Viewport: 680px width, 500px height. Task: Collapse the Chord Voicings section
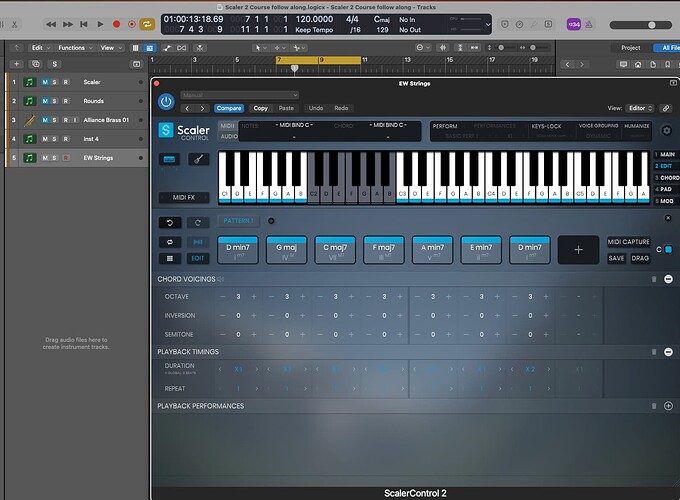tap(668, 279)
